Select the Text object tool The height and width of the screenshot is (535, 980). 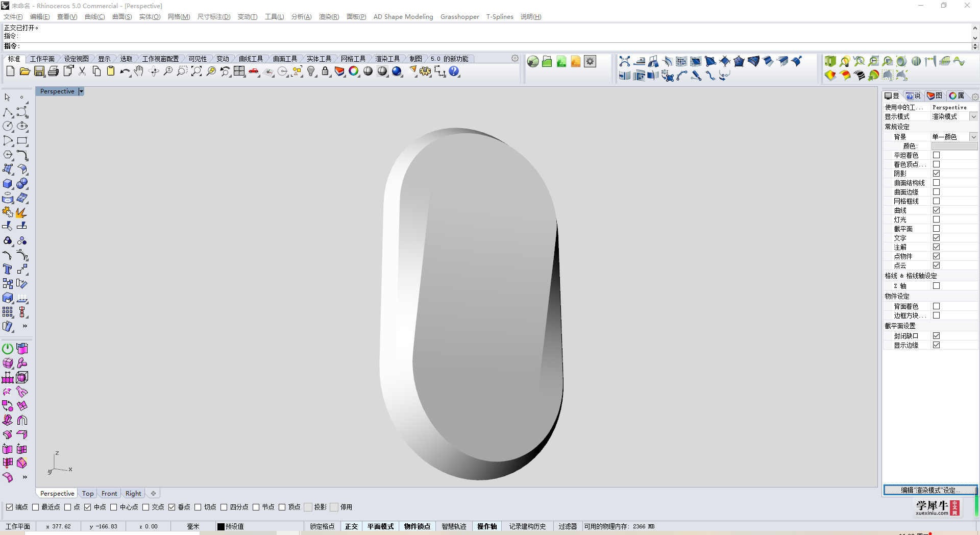point(8,269)
